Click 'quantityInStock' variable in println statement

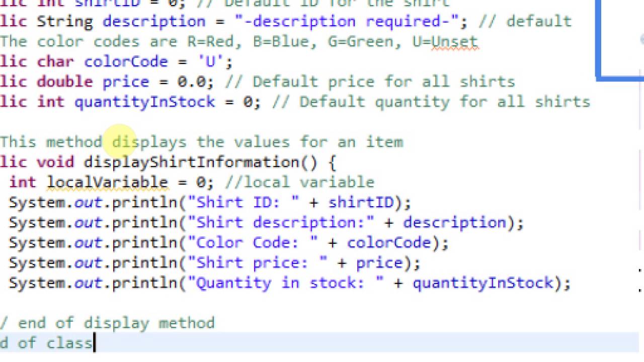tap(483, 283)
